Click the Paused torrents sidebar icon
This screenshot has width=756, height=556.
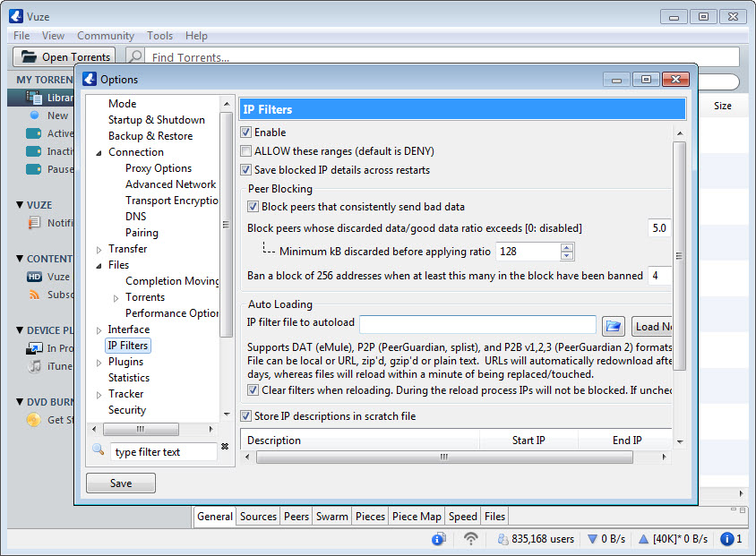(33, 169)
